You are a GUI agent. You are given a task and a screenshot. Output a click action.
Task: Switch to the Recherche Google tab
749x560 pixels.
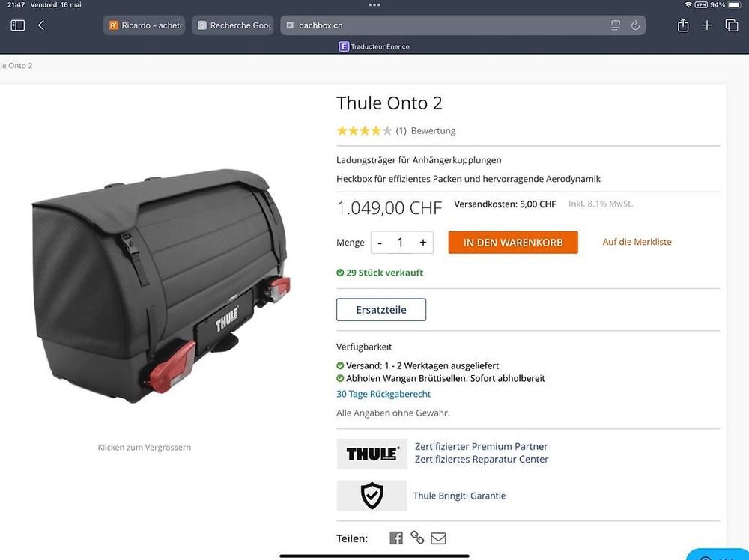pyautogui.click(x=233, y=25)
